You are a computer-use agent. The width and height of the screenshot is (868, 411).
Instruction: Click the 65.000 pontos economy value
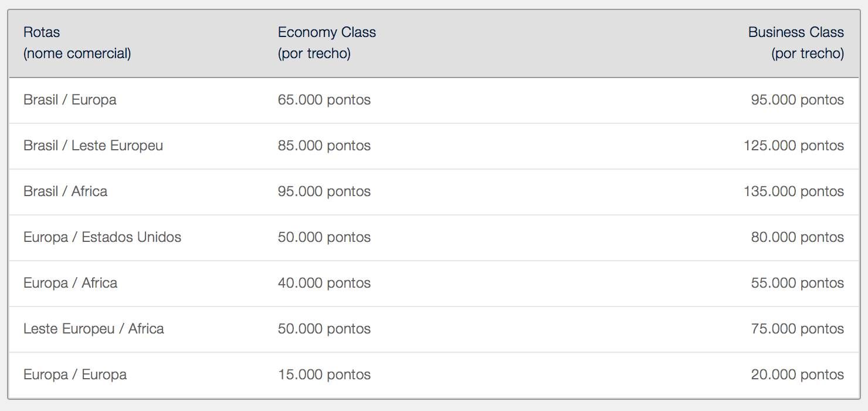click(x=324, y=100)
